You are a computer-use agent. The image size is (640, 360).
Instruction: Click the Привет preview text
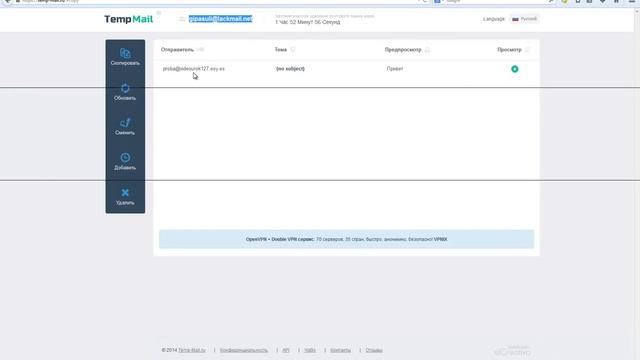coord(395,69)
